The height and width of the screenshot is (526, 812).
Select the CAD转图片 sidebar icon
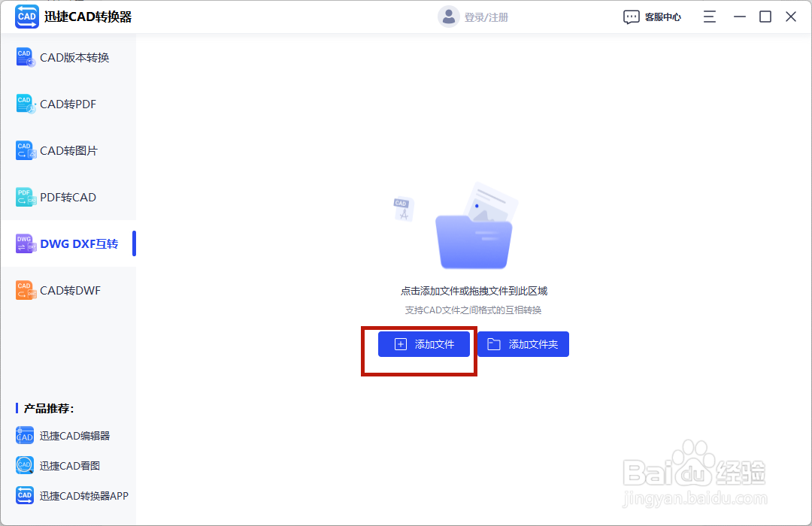(x=25, y=150)
